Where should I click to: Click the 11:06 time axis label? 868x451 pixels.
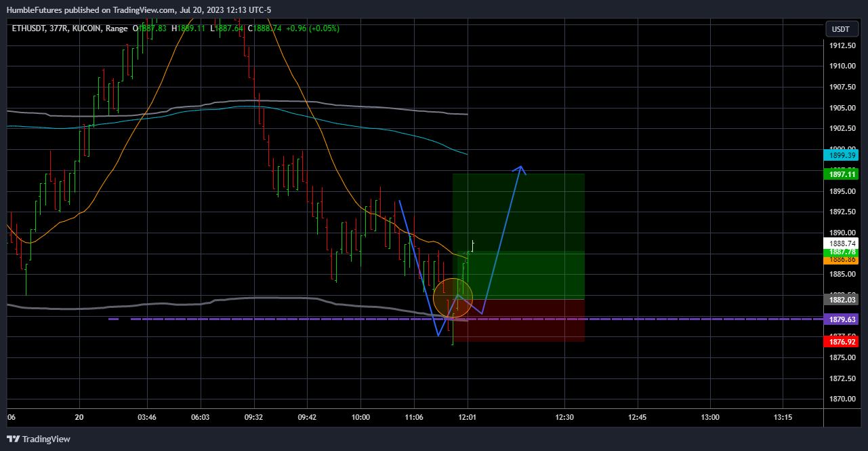[414, 417]
